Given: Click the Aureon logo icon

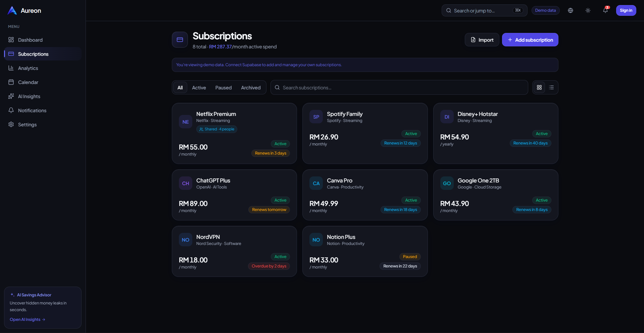Looking at the screenshot, I should pos(12,10).
